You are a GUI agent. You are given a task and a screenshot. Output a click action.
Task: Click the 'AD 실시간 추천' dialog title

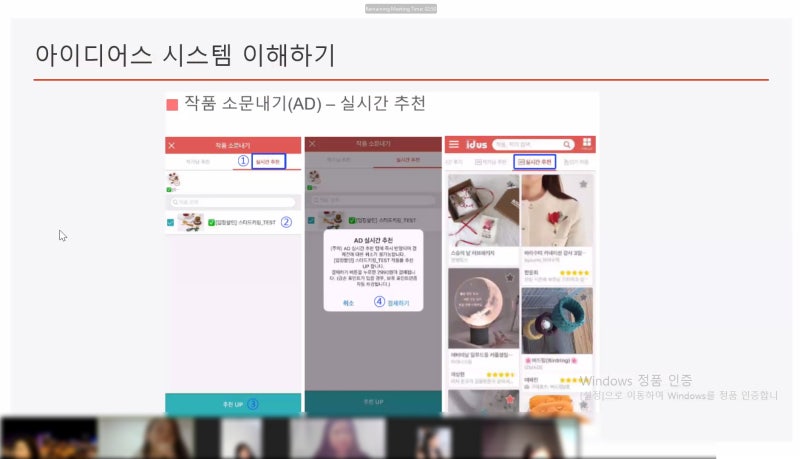[x=373, y=240]
